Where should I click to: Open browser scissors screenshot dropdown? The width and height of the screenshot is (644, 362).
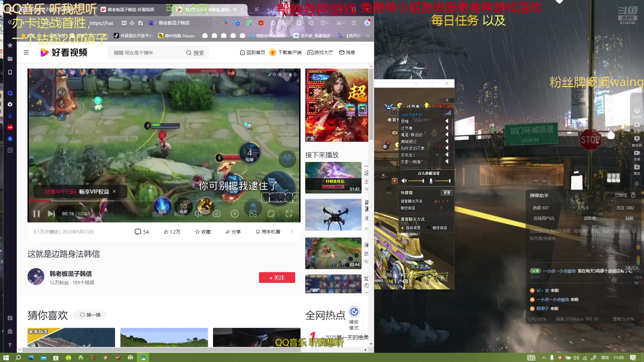pos(340,23)
